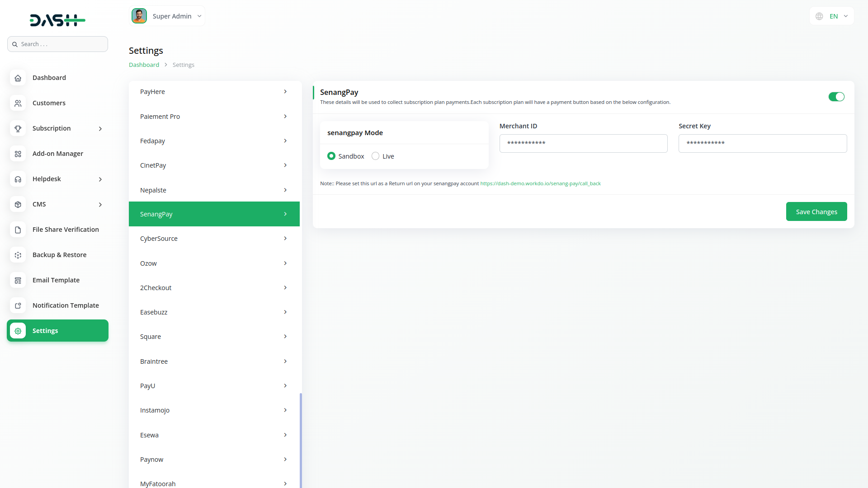Click the Dashboard breadcrumb link
Image resolution: width=868 pixels, height=488 pixels.
click(144, 65)
